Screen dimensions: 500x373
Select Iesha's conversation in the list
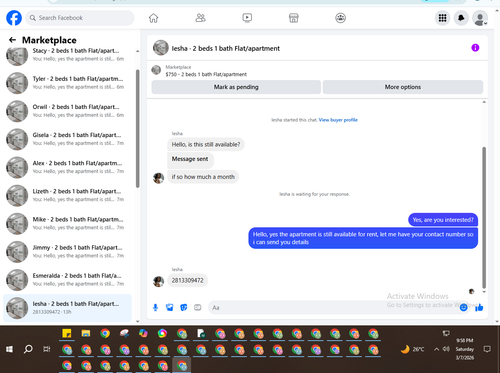pyautogui.click(x=67, y=308)
